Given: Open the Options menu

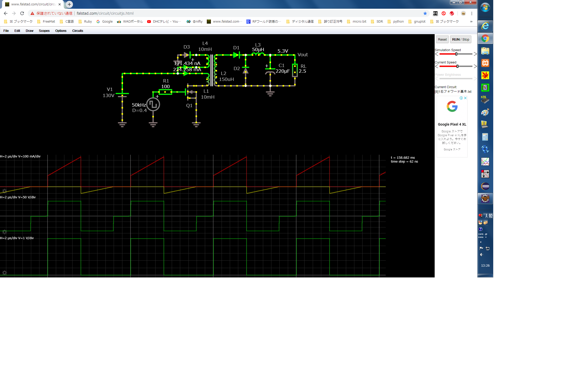Looking at the screenshot, I should 61,31.
